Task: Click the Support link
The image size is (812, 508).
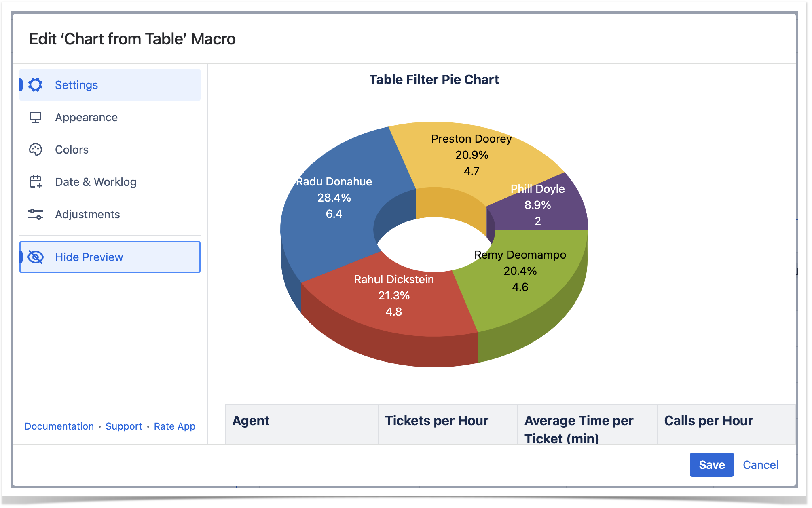Action: (124, 426)
